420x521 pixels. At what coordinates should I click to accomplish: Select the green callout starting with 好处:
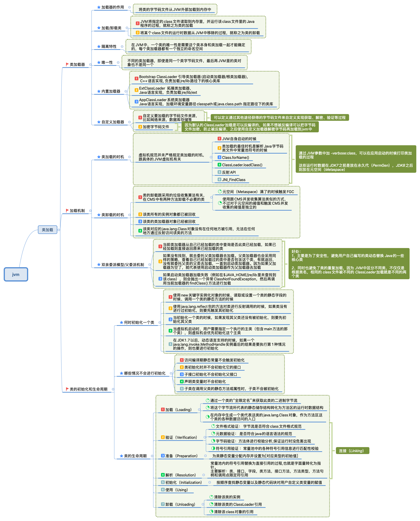(349, 264)
